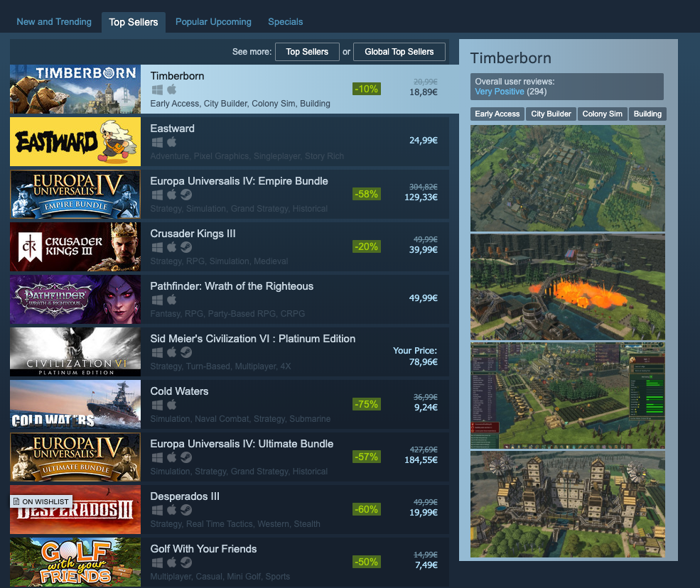Viewport: 700px width, 588px height.
Task: View Timberborn interface stats screenshot
Action: (x=568, y=396)
